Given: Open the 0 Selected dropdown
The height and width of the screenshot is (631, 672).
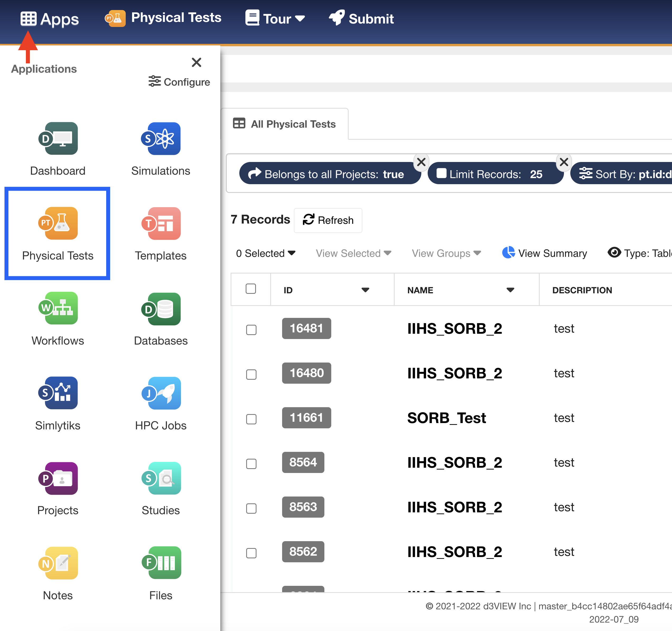Looking at the screenshot, I should point(266,253).
